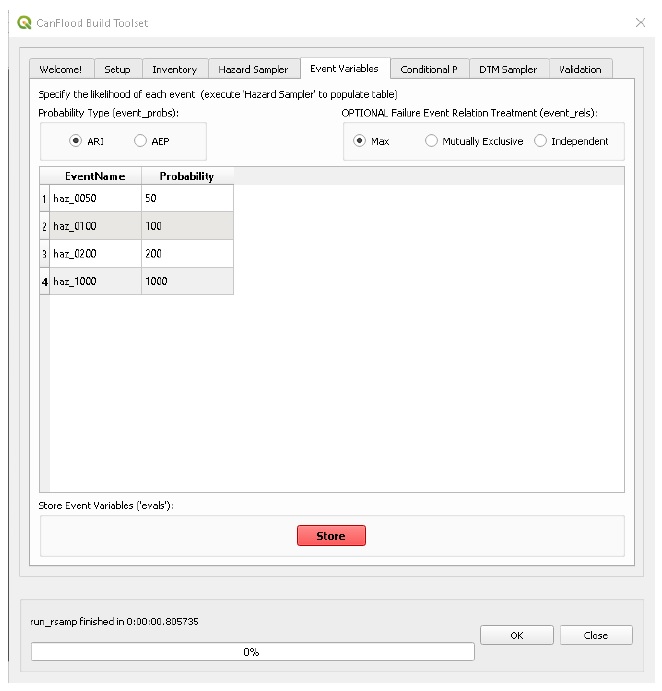This screenshot has height=691, width=662.
Task: Choose Independent relation treatment
Action: (x=571, y=141)
